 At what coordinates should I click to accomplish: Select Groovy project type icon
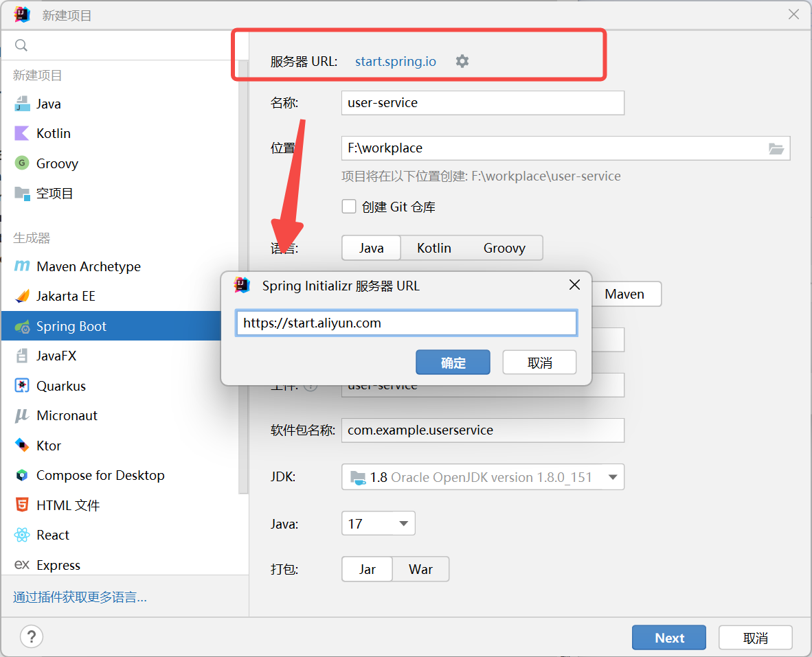click(x=22, y=163)
